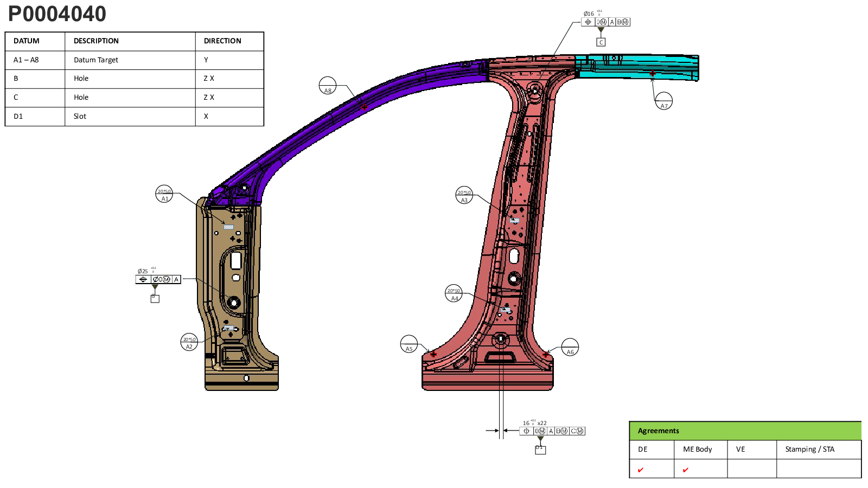Click the A7 datum target balloon
Image resolution: width=868 pixels, height=488 pixels.
663,101
